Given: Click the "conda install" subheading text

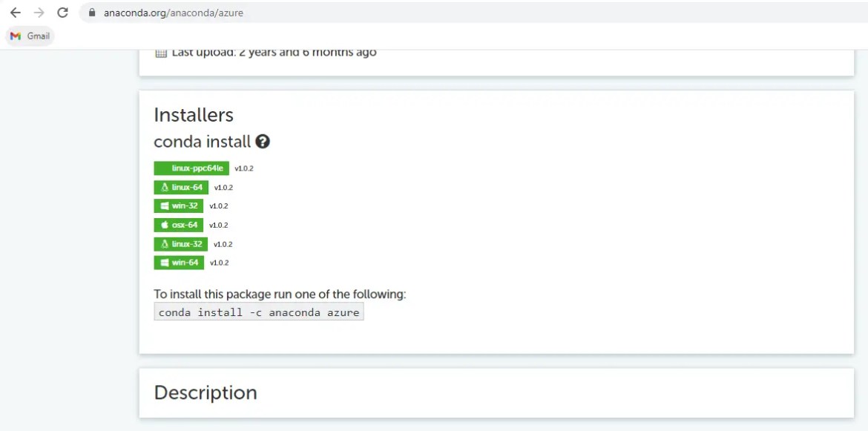Looking at the screenshot, I should [202, 141].
